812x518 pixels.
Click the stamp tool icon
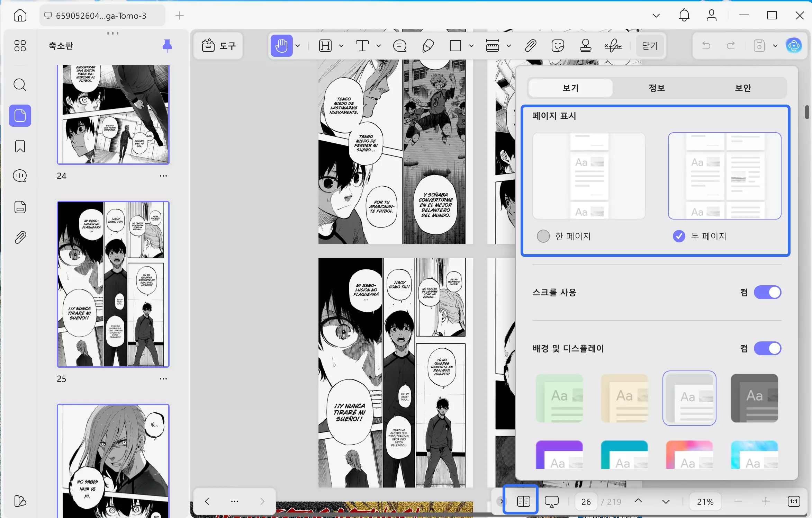click(585, 46)
